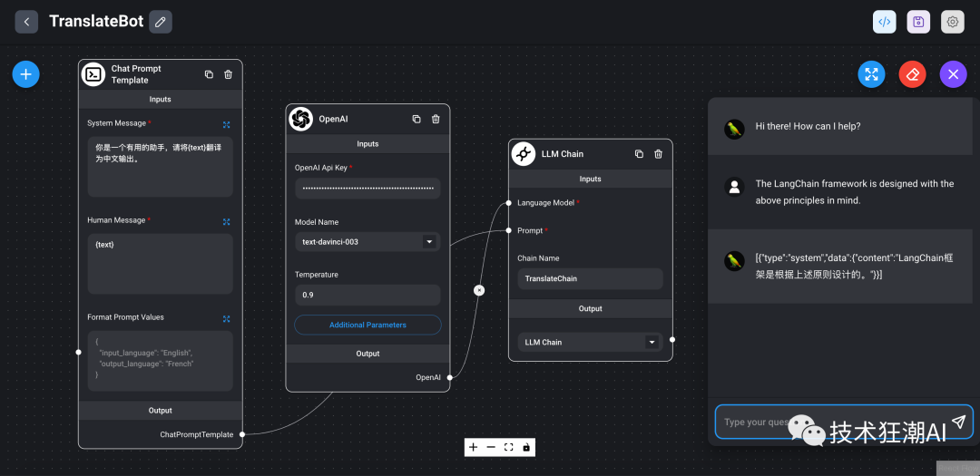Click the Format Prompt Values JSON box
Image resolution: width=980 pixels, height=476 pixels.
160,361
